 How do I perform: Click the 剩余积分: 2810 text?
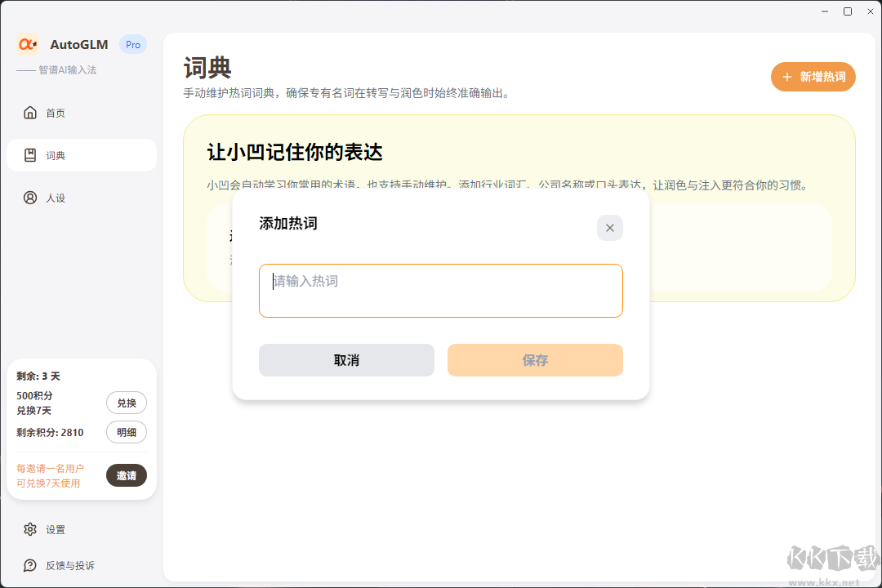(x=50, y=432)
